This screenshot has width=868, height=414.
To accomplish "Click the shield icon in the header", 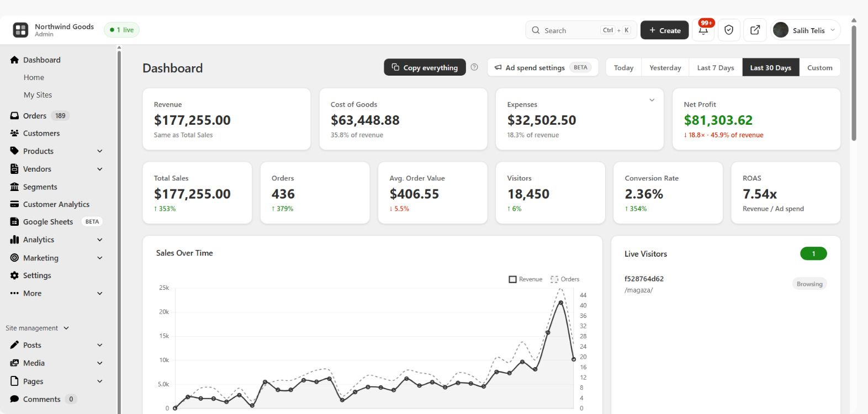I will pyautogui.click(x=729, y=30).
